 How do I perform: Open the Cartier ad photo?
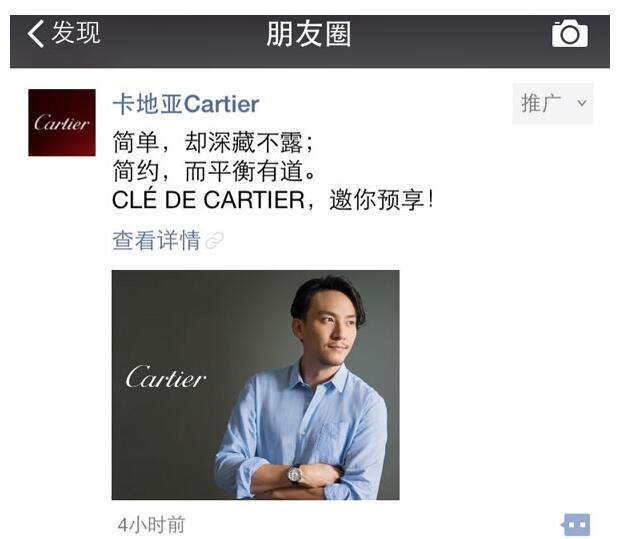click(255, 385)
